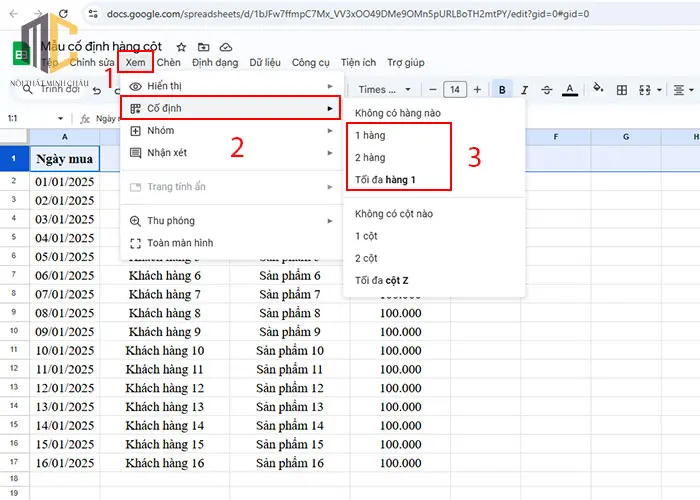Reload the page with the browser refresh icon

tap(63, 14)
